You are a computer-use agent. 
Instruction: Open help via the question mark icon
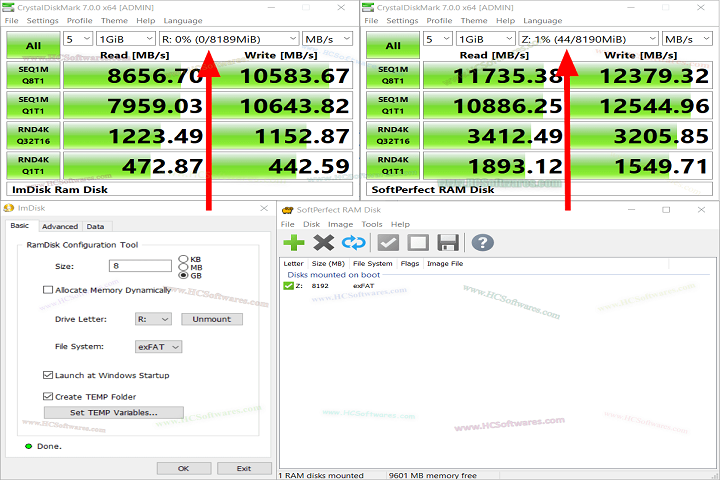tap(482, 243)
